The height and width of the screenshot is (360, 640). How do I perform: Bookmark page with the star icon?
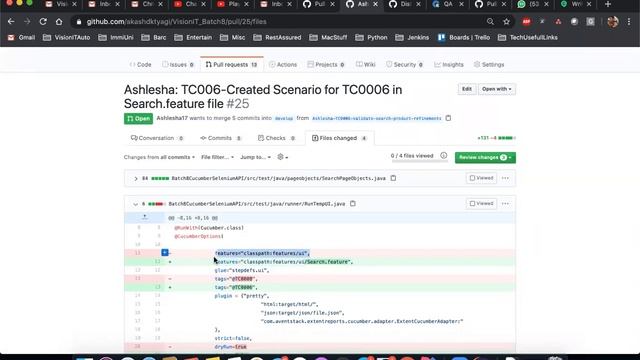pos(507,22)
